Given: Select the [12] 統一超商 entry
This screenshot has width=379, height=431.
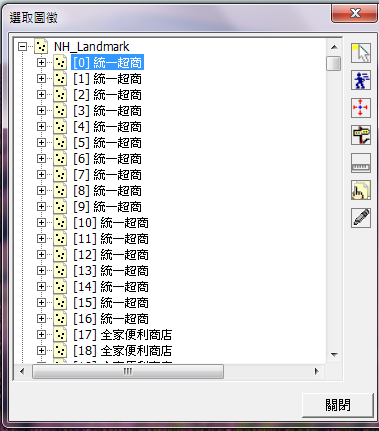Looking at the screenshot, I should point(111,255).
